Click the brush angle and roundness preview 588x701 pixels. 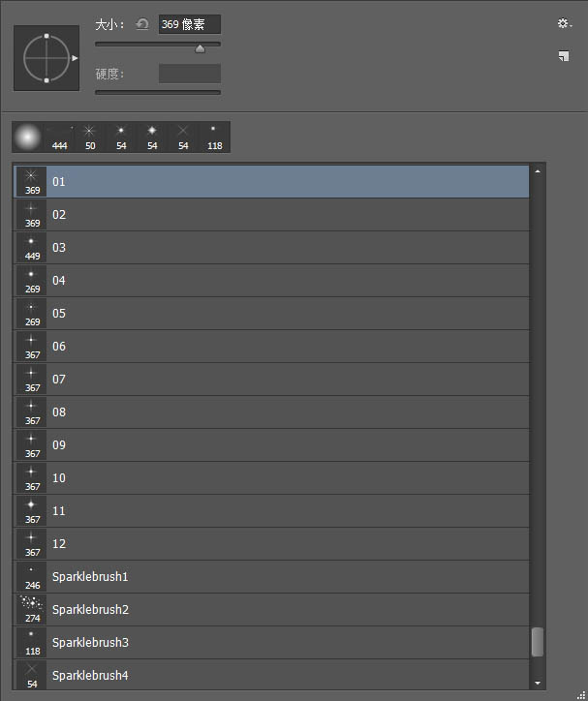46,58
